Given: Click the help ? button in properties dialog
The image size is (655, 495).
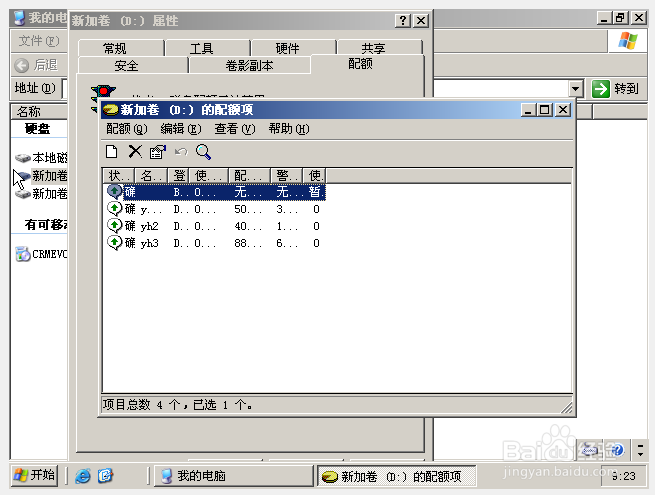Looking at the screenshot, I should (403, 20).
